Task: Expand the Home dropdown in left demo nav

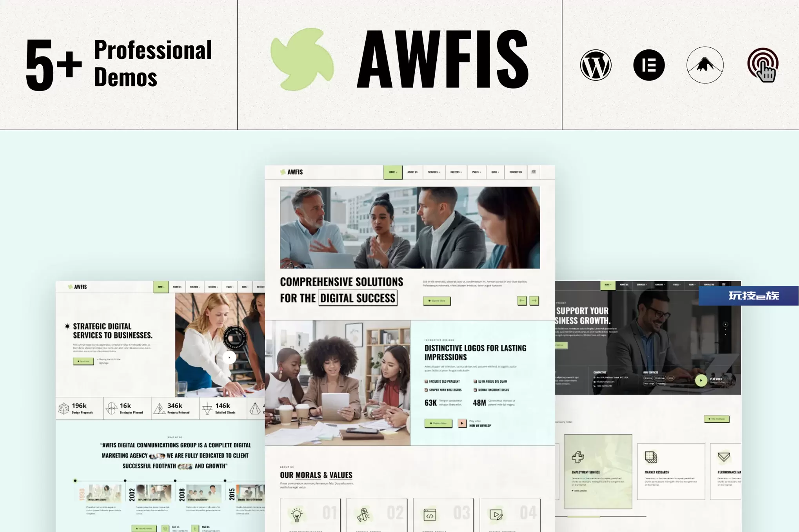Action: coord(161,287)
